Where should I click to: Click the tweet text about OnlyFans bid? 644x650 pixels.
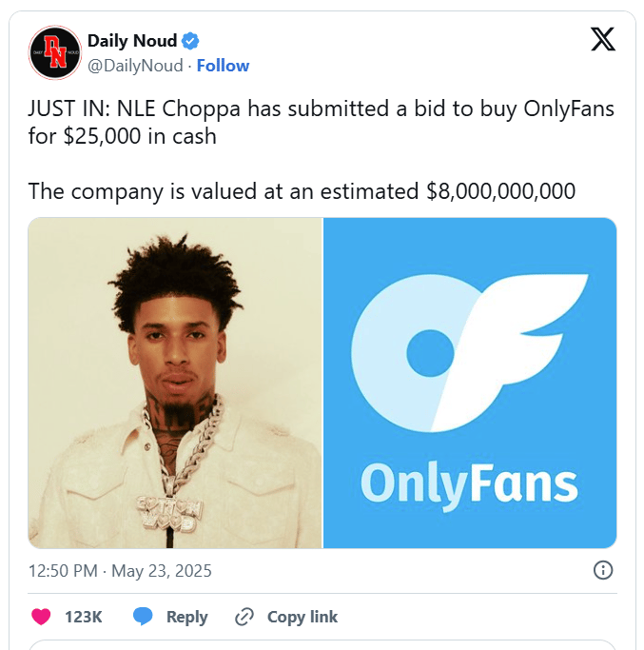[322, 122]
